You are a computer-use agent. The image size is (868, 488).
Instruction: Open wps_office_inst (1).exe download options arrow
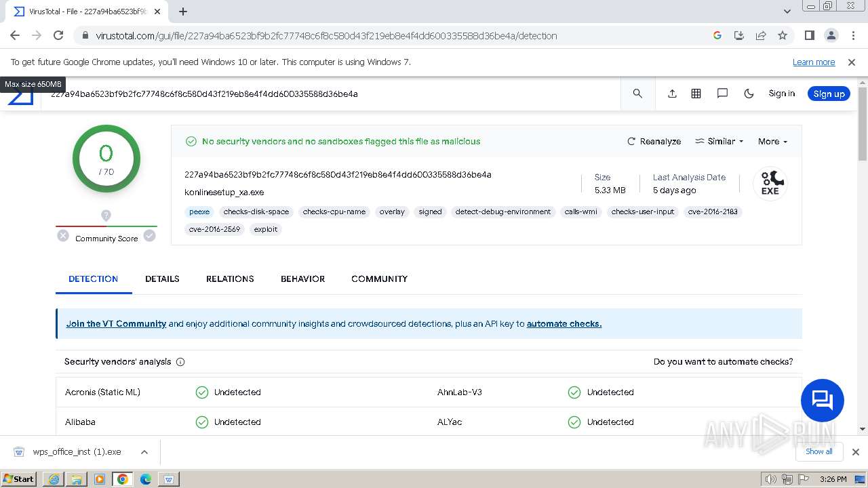click(x=144, y=452)
